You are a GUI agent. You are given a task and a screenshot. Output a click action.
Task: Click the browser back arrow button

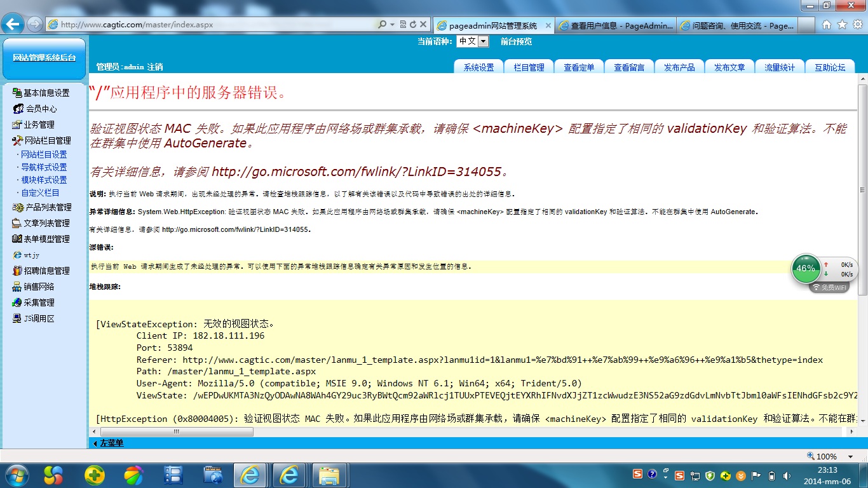click(13, 25)
